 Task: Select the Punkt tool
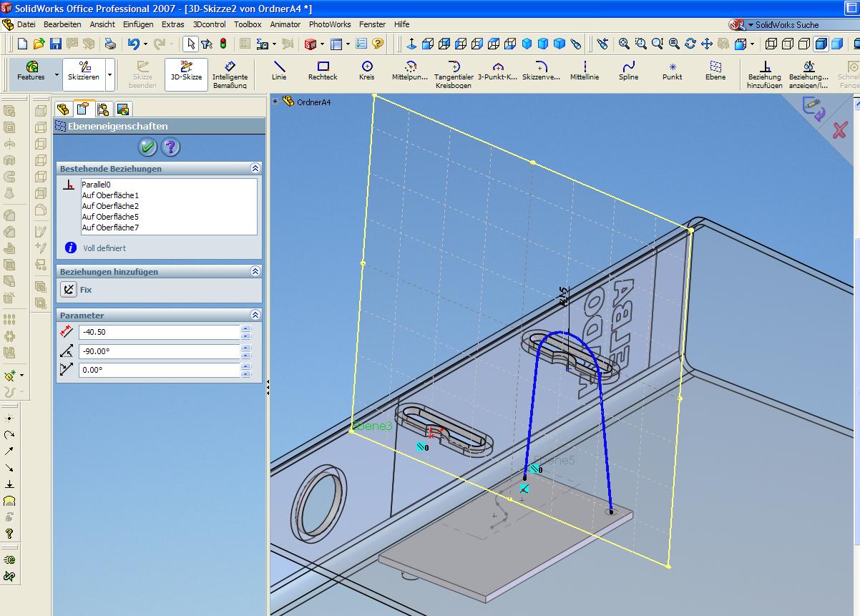(673, 70)
